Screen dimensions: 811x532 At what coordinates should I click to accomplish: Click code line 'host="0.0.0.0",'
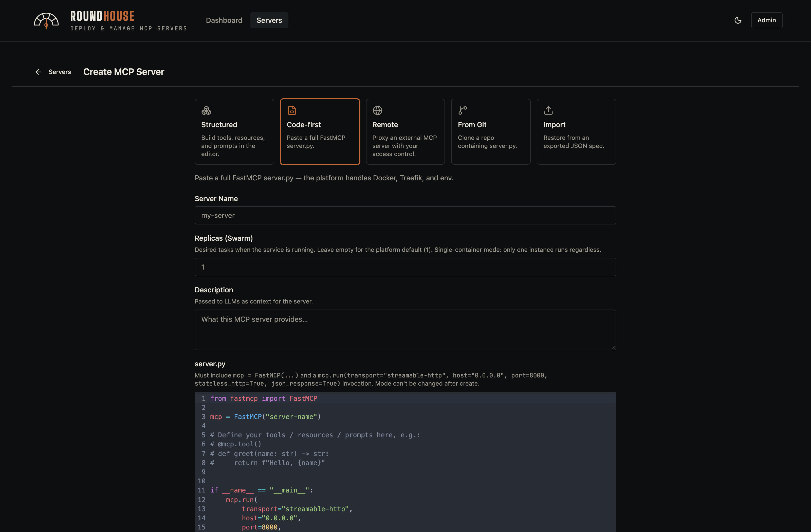[x=271, y=518]
